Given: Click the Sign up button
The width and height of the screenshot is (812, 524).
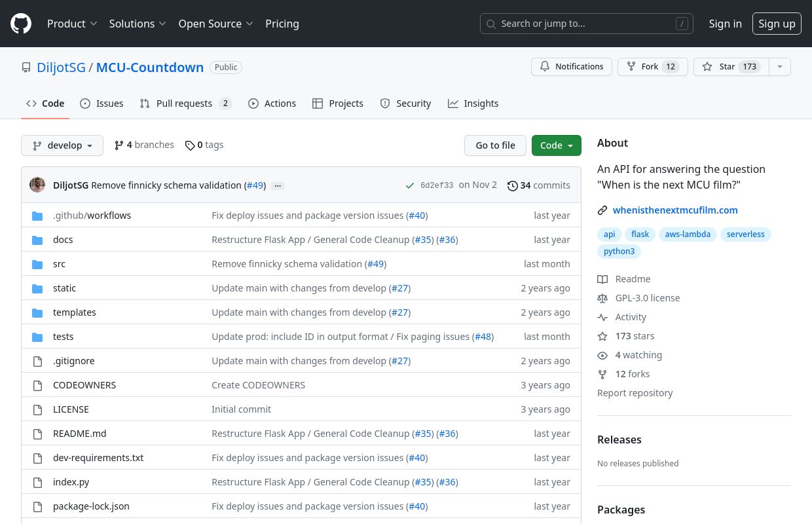Looking at the screenshot, I should pos(777,24).
